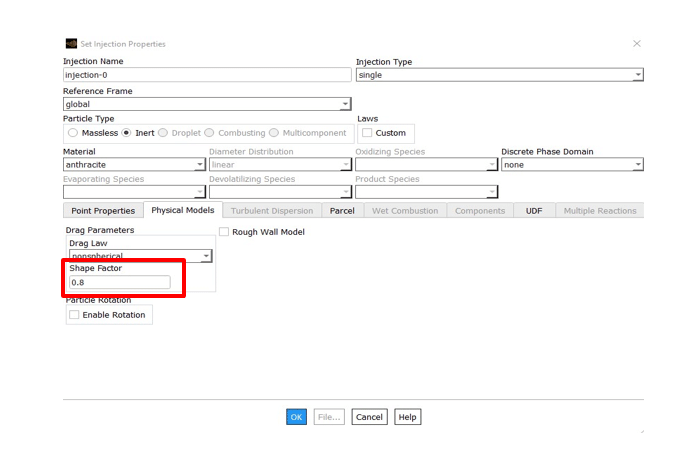The width and height of the screenshot is (698, 467).
Task: Close the Set Injection Properties dialog
Action: point(637,44)
